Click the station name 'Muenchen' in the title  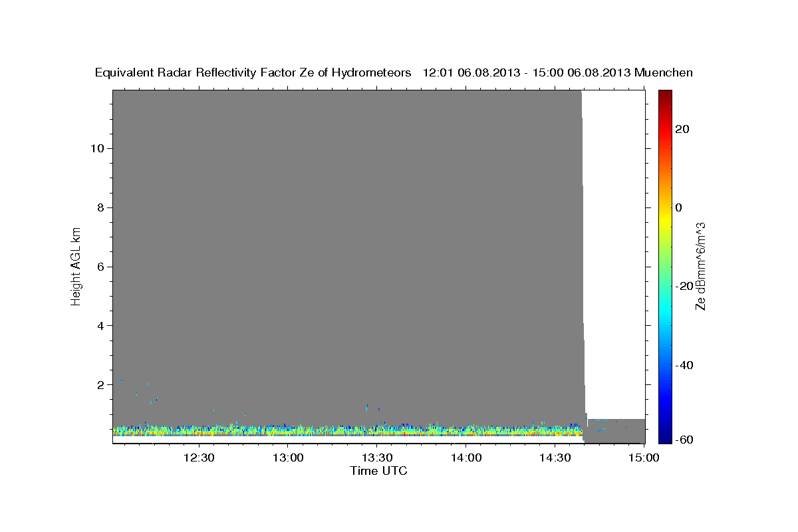click(664, 73)
